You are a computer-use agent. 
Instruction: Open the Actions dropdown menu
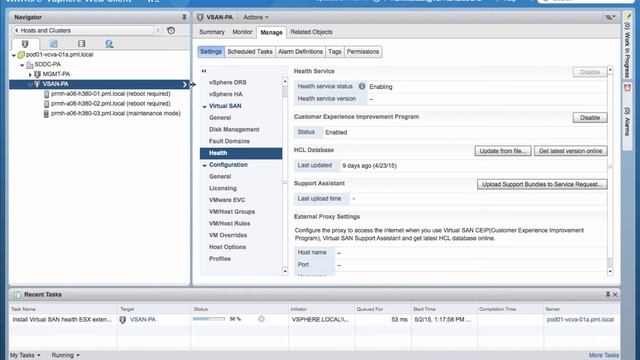[x=256, y=17]
